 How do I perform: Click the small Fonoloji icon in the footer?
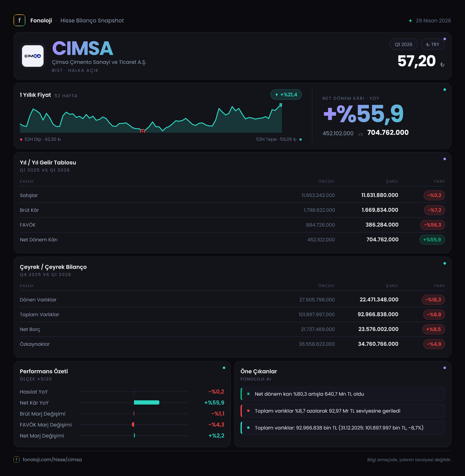(16, 459)
